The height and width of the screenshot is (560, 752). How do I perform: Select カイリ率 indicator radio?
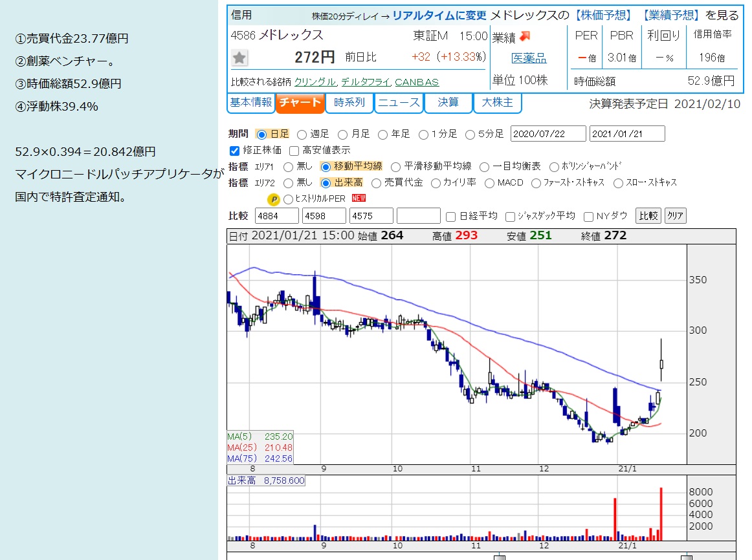point(436,183)
